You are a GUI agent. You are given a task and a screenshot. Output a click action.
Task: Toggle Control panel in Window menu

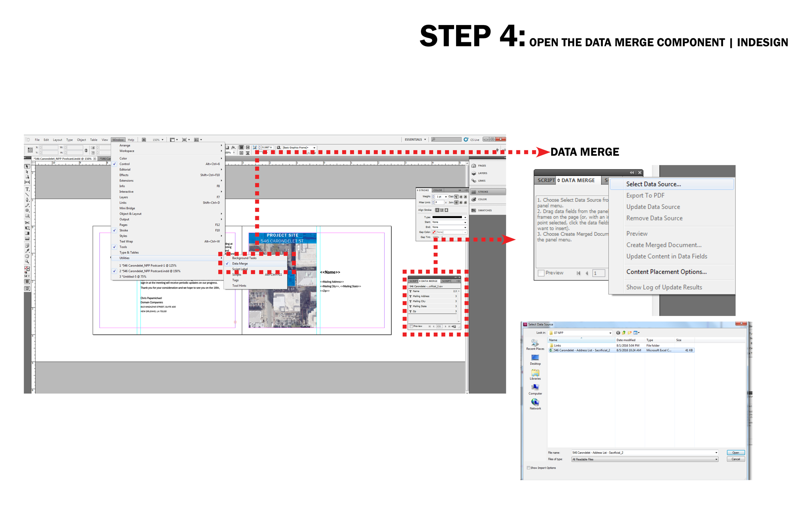[168, 164]
